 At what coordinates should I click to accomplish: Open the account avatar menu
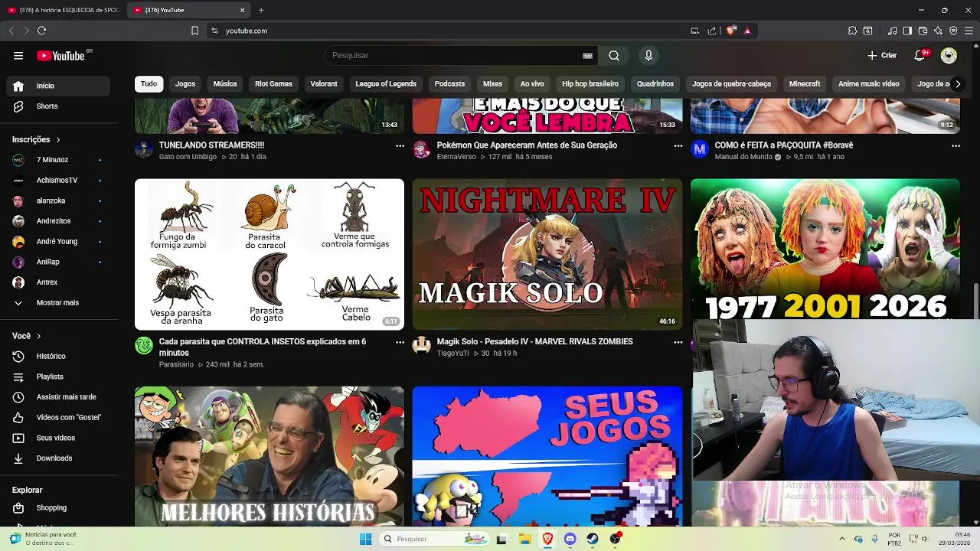point(949,55)
